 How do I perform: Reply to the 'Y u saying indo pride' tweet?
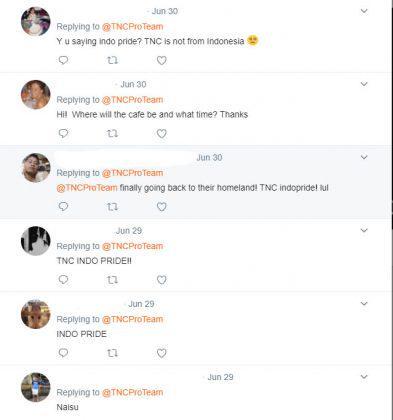point(63,60)
